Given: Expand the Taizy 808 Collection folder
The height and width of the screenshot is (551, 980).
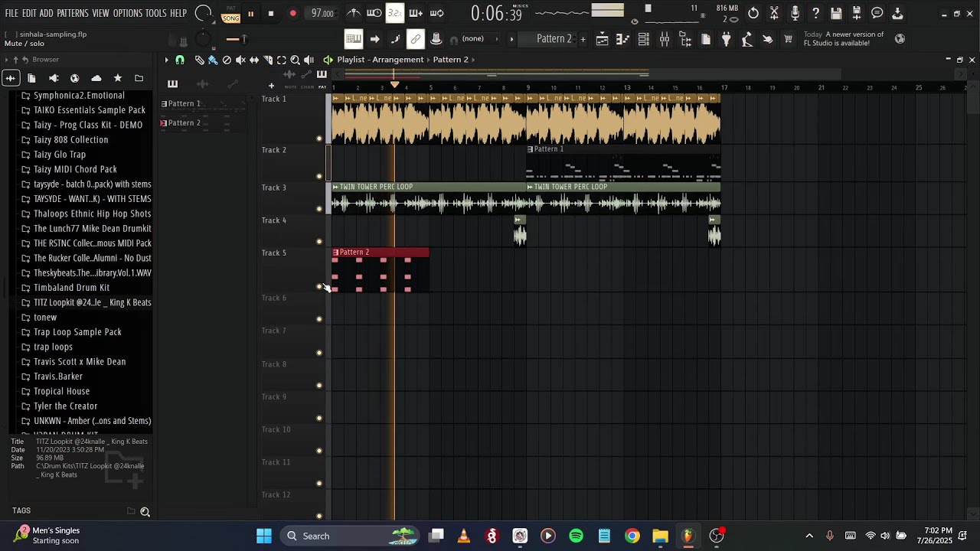Looking at the screenshot, I should click(70, 140).
